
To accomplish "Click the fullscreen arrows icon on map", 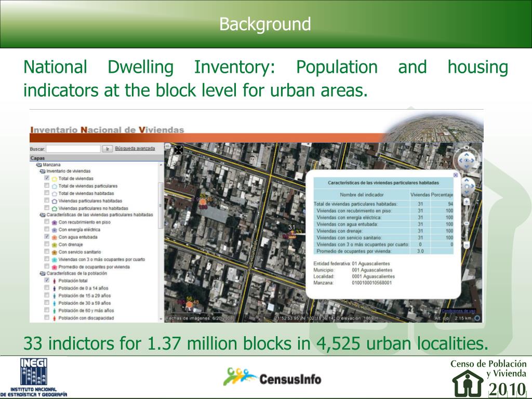I will 179,150.
